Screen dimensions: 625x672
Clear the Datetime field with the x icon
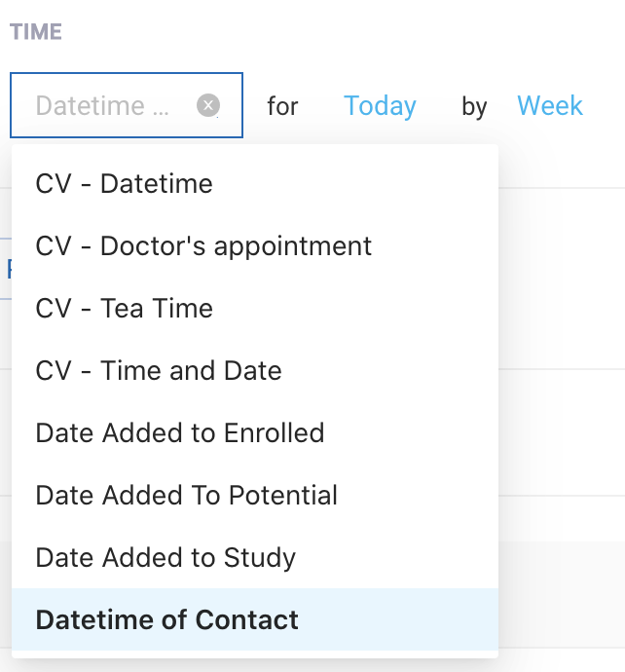point(208,105)
